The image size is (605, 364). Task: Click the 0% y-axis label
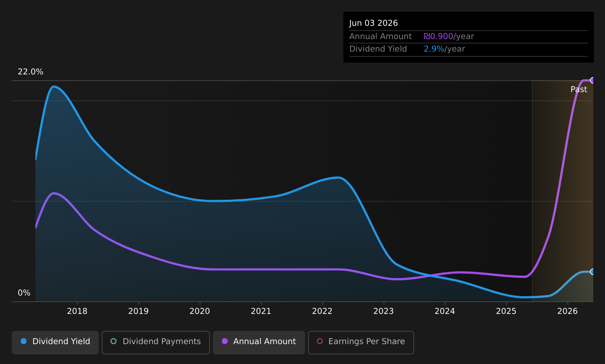(x=24, y=293)
